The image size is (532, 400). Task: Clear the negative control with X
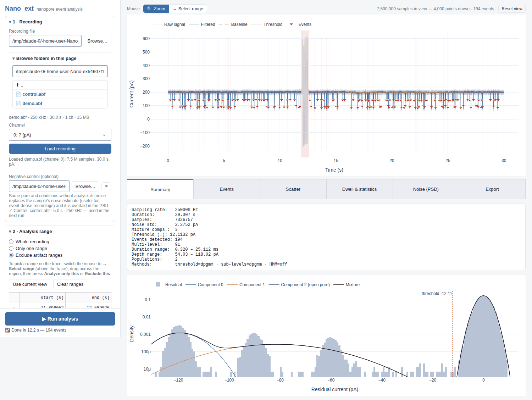[x=106, y=186]
